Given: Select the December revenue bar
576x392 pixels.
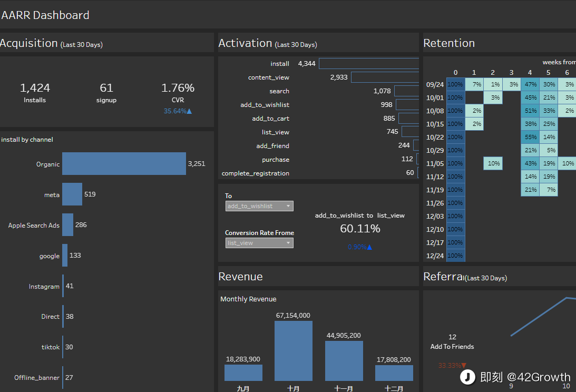Looking at the screenshot, I should pyautogui.click(x=394, y=373).
